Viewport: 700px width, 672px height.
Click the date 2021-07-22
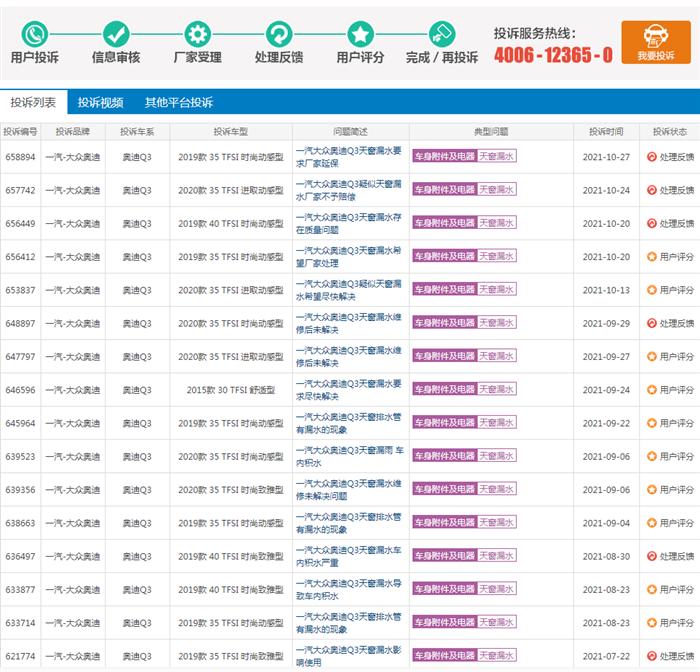(606, 656)
